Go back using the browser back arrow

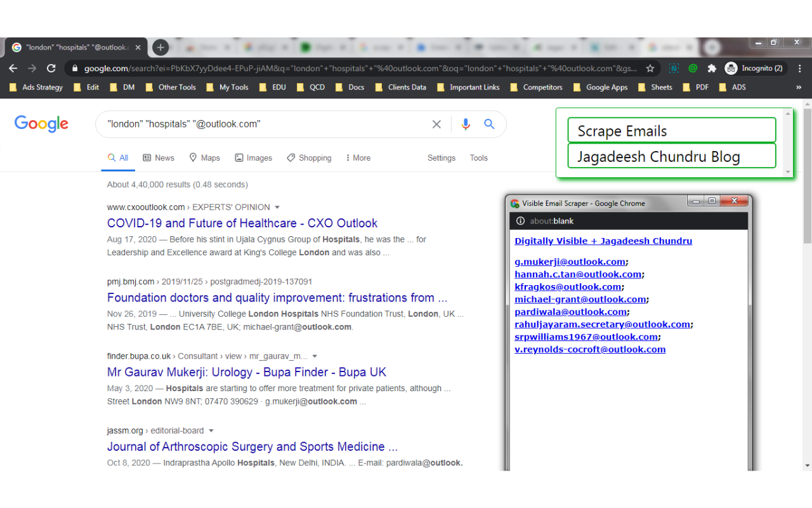[x=13, y=68]
